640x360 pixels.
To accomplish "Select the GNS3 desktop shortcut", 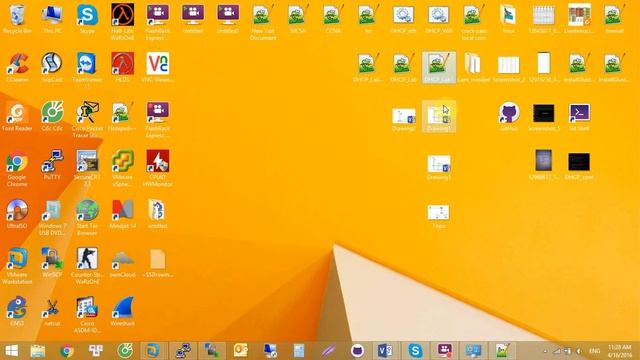I will (17, 311).
